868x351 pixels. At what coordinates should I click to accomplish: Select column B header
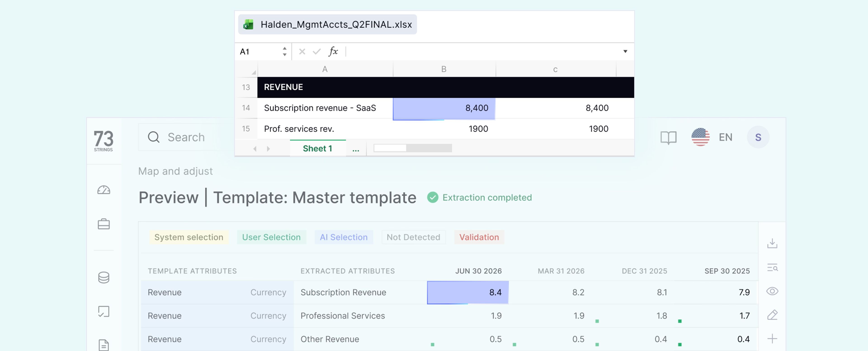(444, 69)
